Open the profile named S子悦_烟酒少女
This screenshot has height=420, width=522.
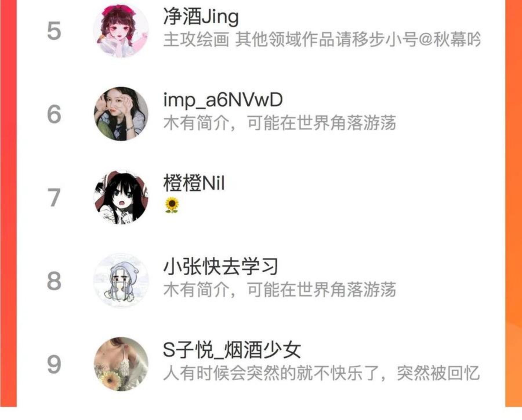tap(232, 350)
